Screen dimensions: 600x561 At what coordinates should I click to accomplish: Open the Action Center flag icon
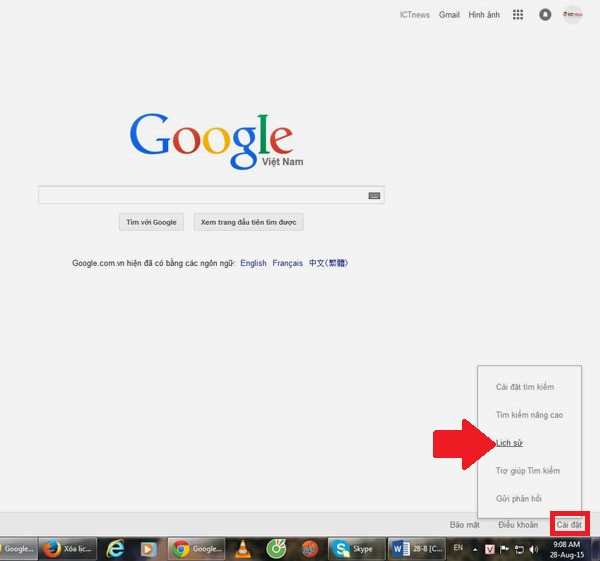click(504, 550)
